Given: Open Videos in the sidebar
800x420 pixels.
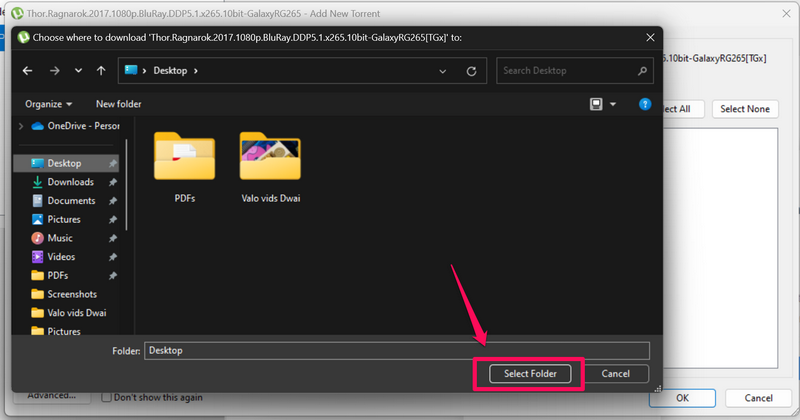Looking at the screenshot, I should pyautogui.click(x=66, y=257).
